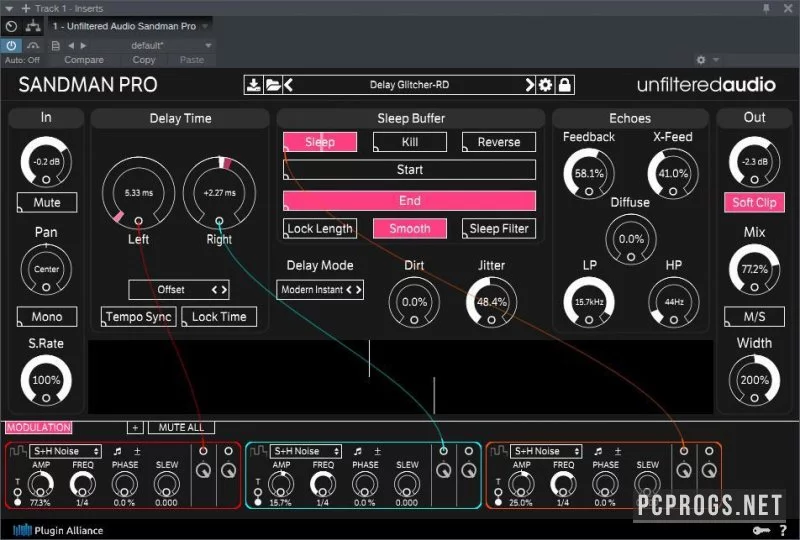Click waveform shape icon on red modulator
This screenshot has width=800, height=540.
coord(18,451)
